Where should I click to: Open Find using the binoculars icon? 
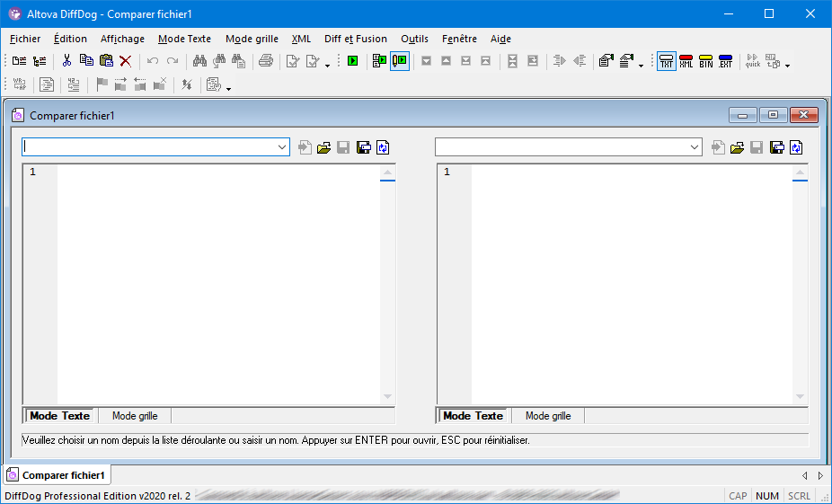point(199,61)
